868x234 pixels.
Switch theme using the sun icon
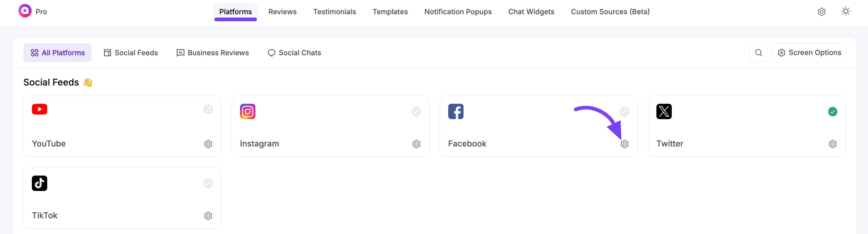(x=846, y=11)
